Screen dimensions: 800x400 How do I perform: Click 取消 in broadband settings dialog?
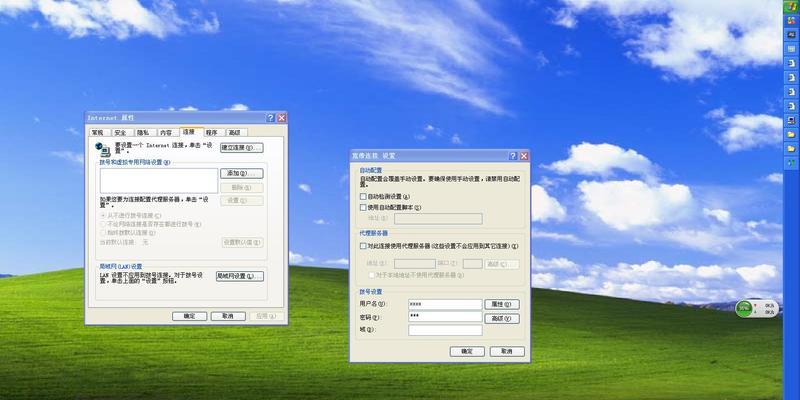tap(507, 352)
